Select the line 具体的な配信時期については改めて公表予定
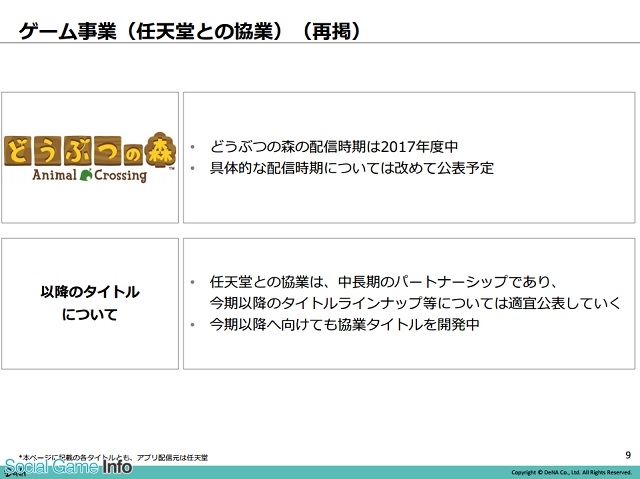This screenshot has width=640, height=479. [x=351, y=168]
